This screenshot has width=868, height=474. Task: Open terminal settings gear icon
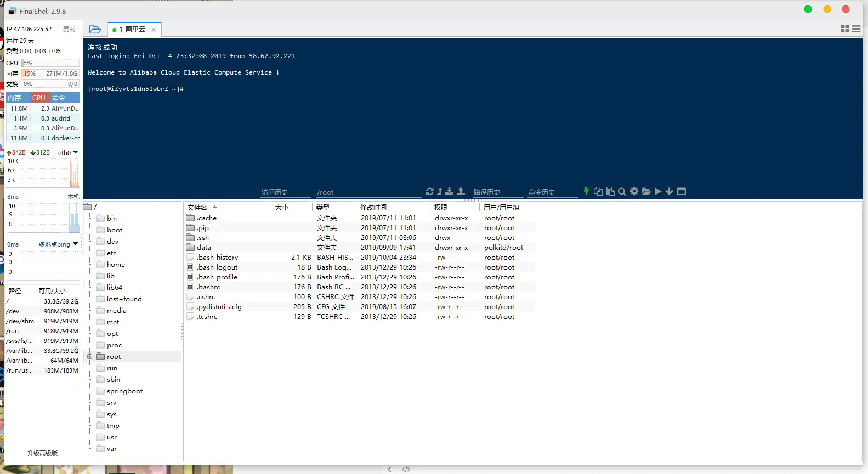[x=634, y=191]
